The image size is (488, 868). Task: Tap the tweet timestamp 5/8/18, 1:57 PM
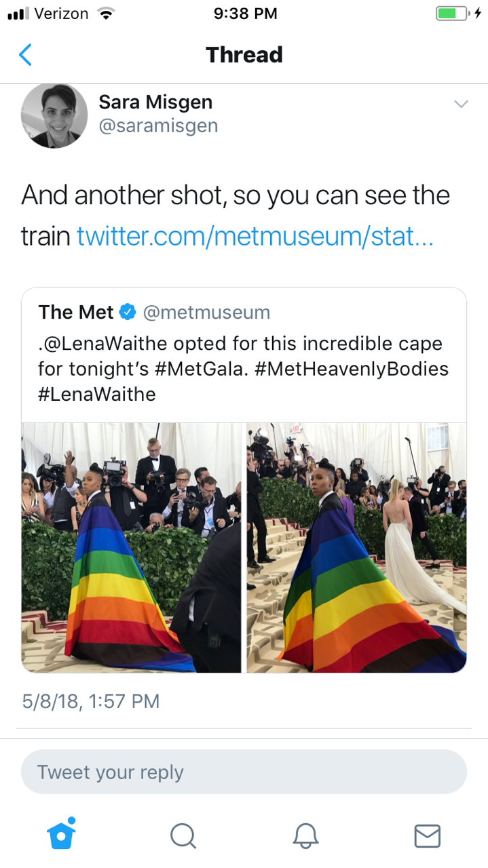pos(91,701)
